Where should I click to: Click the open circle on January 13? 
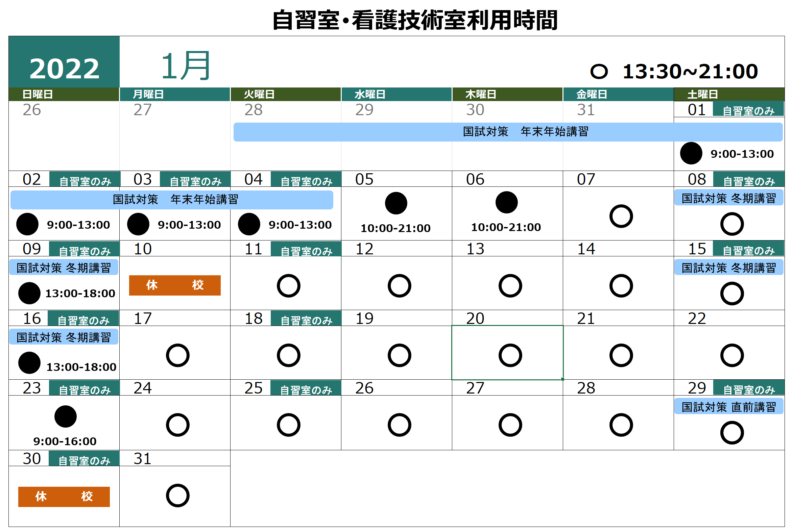point(510,286)
